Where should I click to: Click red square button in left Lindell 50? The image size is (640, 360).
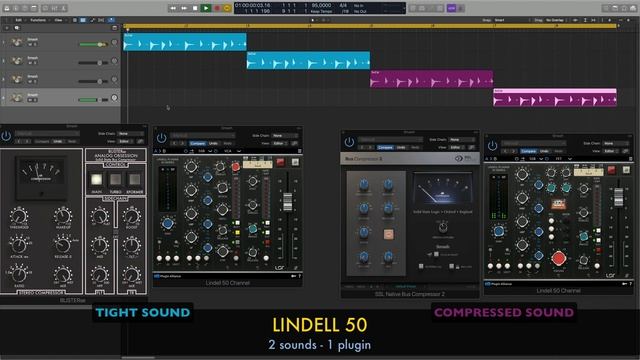280,162
